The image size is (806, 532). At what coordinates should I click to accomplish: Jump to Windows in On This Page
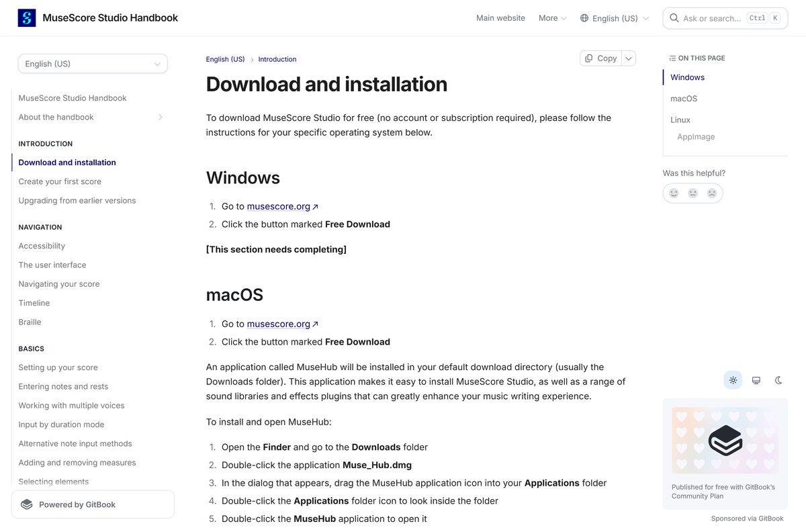(687, 77)
